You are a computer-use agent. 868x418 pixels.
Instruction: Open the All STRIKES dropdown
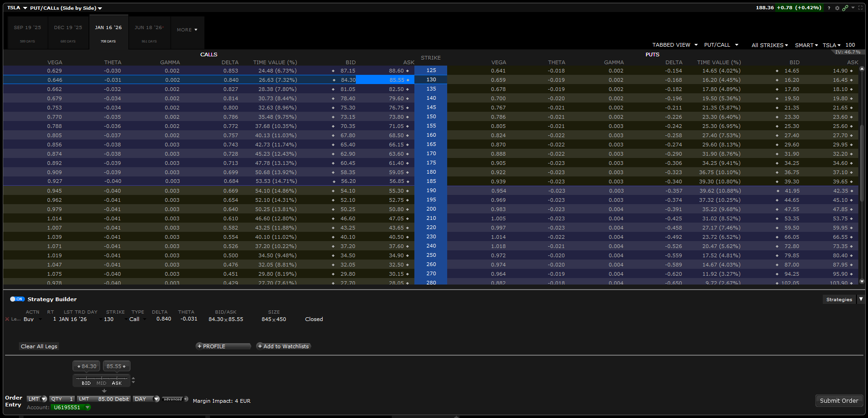tap(769, 45)
